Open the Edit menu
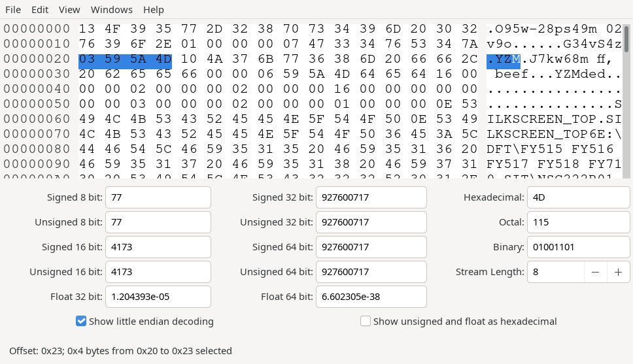633x364 pixels. [40, 10]
